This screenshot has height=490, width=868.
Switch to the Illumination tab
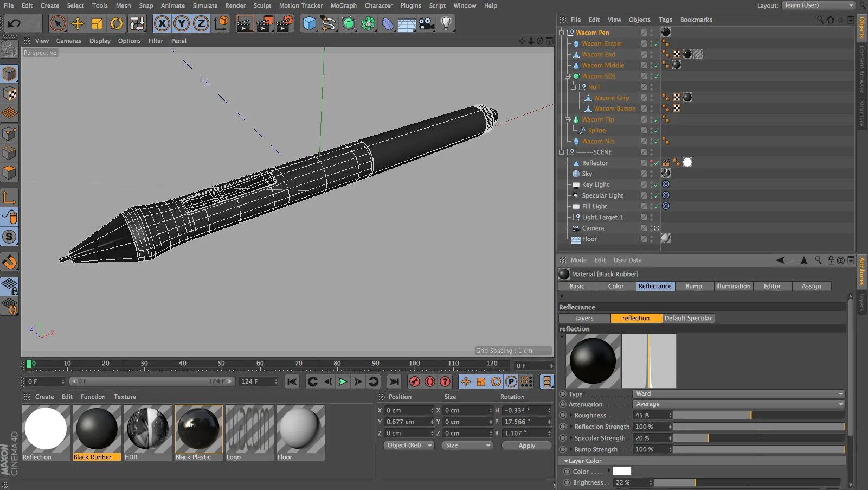point(732,286)
